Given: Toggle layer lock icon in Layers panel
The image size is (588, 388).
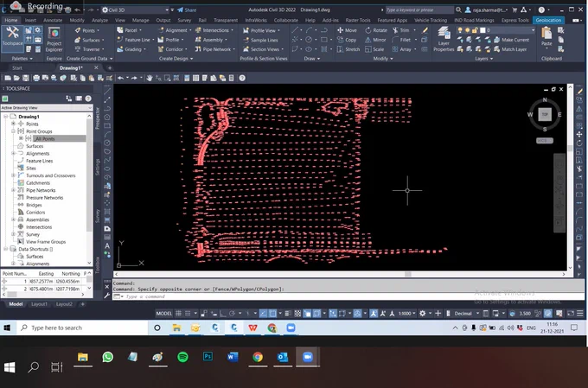Looking at the screenshot, I should (475, 30).
